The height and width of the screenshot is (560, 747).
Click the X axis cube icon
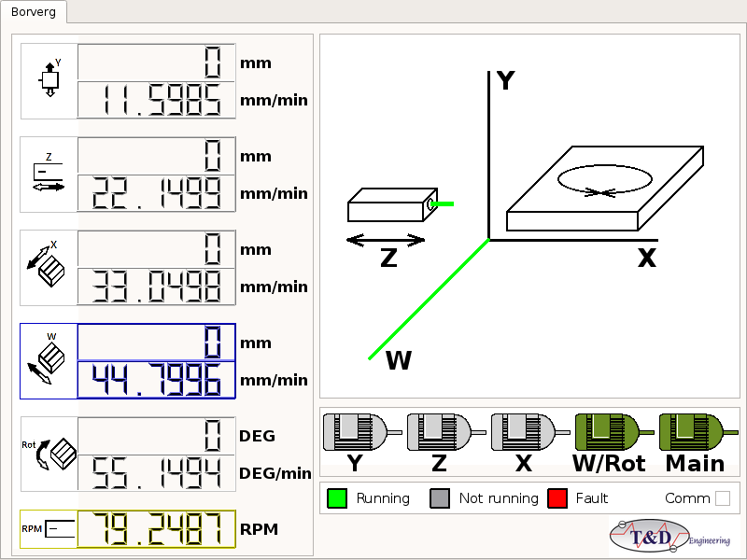click(x=49, y=267)
